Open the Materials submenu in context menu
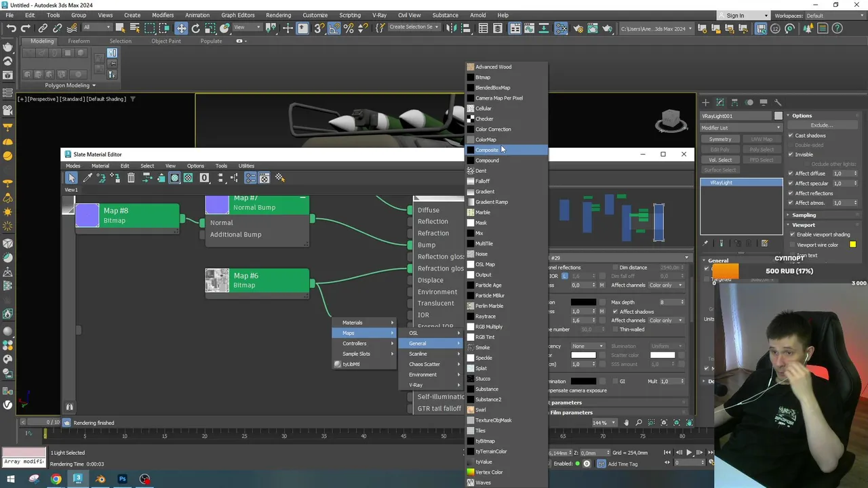 point(363,323)
